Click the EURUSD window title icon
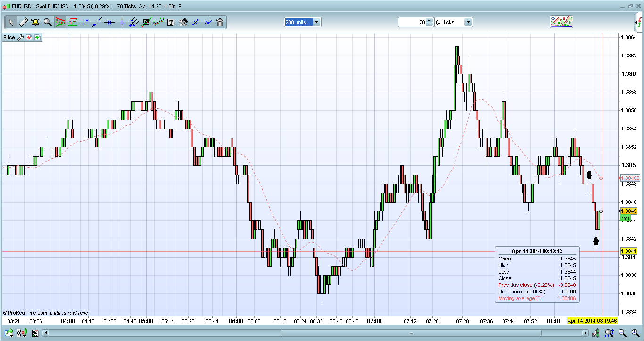644x341 pixels. coord(6,6)
